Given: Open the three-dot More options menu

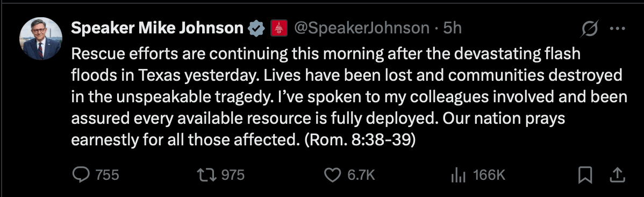Looking at the screenshot, I should [617, 29].
